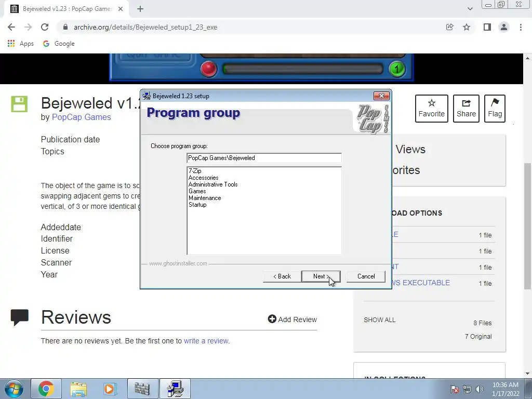The width and height of the screenshot is (532, 399).
Task: Go back with the Back button
Action: 282,276
